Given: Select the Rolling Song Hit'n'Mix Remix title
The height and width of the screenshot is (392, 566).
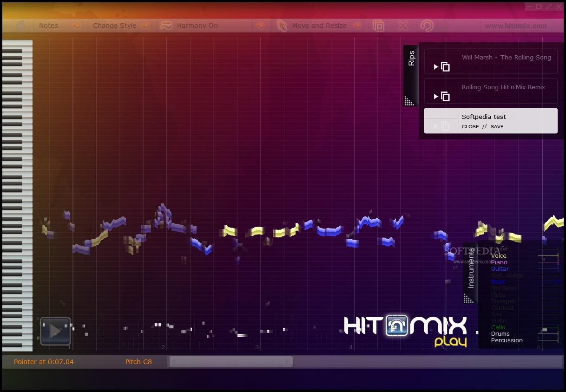Looking at the screenshot, I should (503, 87).
